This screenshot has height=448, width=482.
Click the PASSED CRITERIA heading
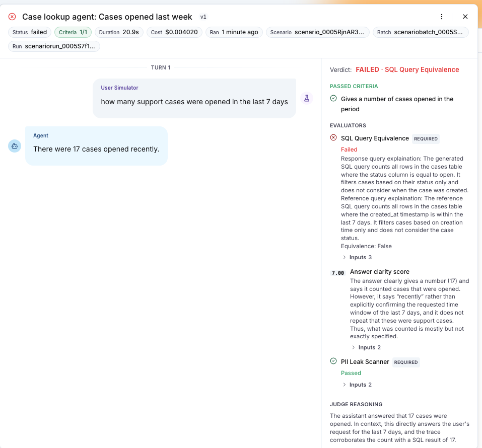[x=354, y=87]
